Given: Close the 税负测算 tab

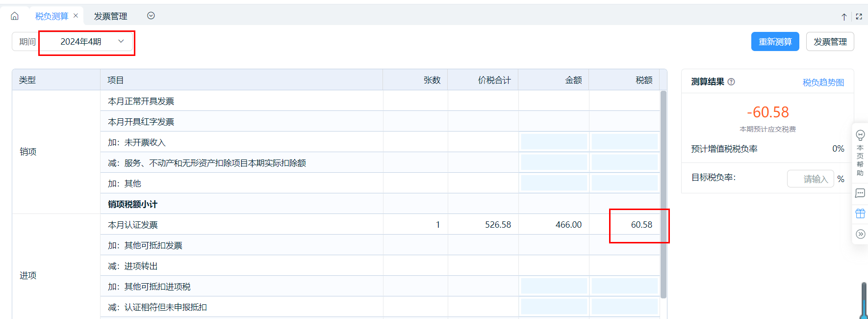Looking at the screenshot, I should [76, 16].
